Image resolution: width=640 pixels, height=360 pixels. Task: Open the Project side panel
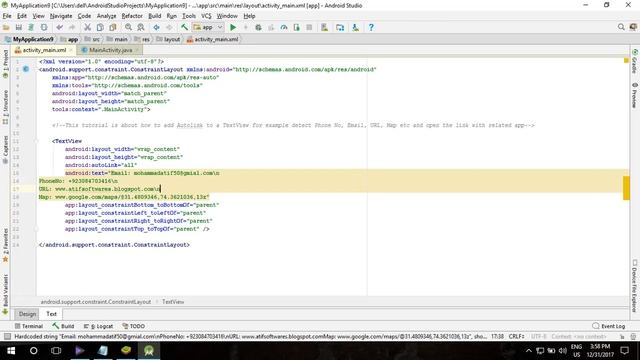tap(5, 64)
